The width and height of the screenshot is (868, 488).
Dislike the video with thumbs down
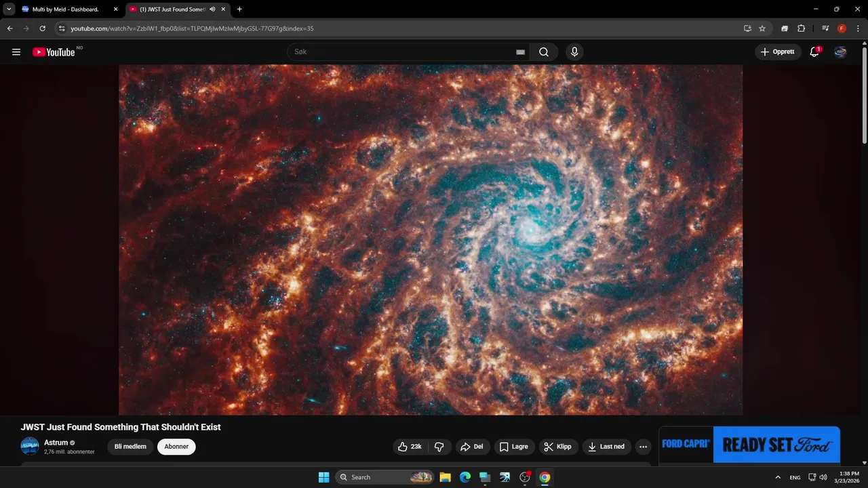coord(439,447)
